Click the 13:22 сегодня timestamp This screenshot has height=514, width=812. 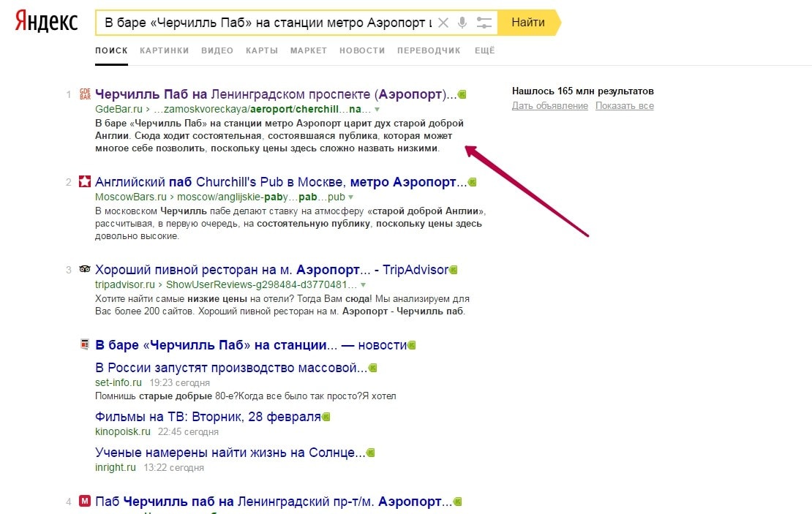pyautogui.click(x=173, y=468)
